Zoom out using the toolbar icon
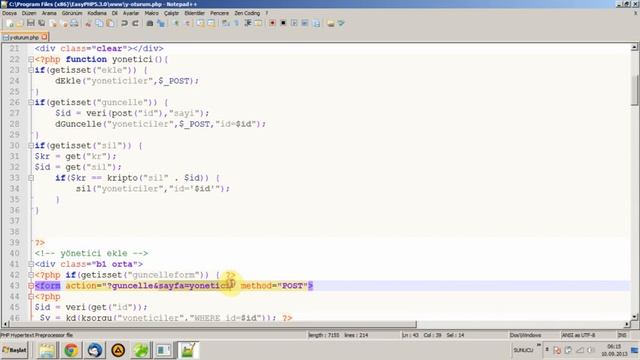This screenshot has height=360, width=640. 187,23
